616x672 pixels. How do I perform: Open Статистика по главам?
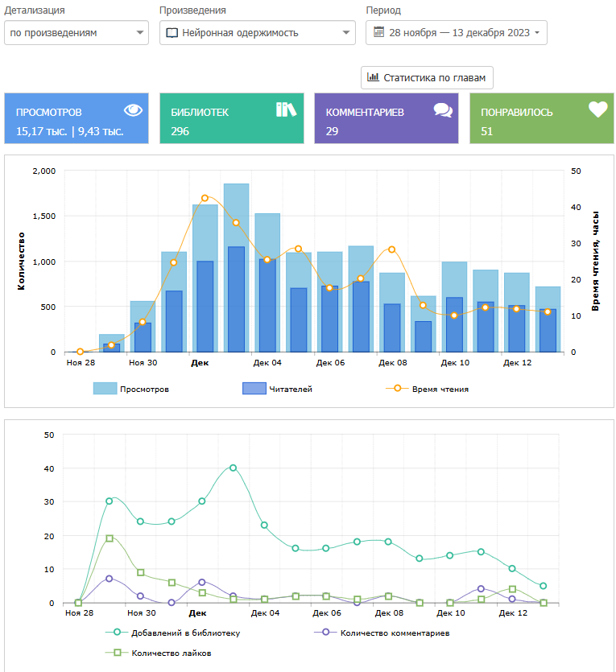427,78
